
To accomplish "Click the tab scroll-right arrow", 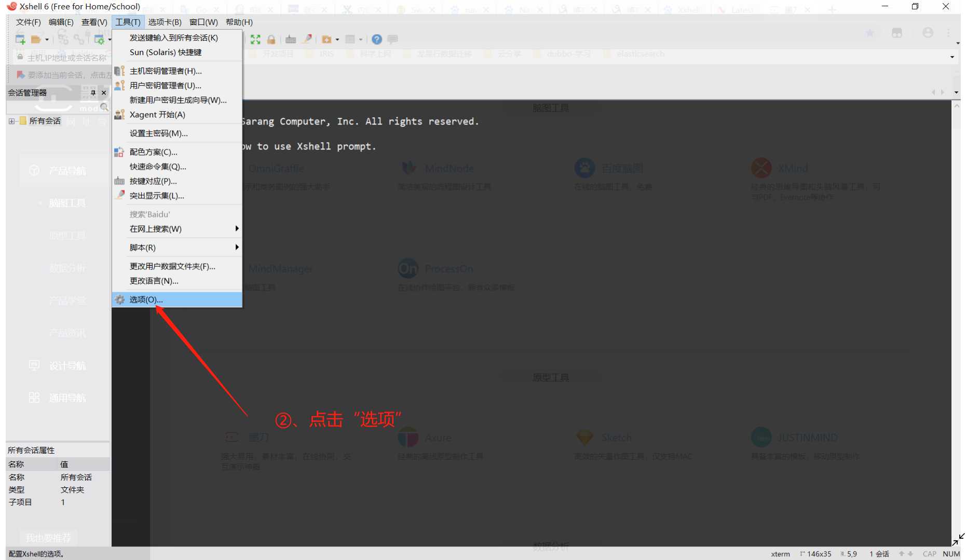I will (943, 92).
